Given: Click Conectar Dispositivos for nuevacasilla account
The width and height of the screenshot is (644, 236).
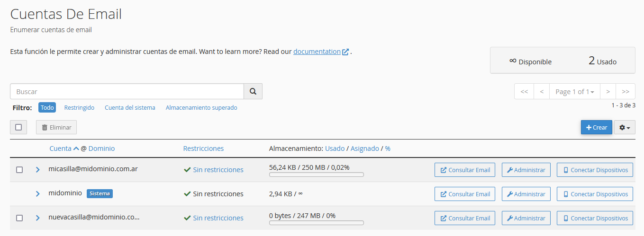Looking at the screenshot, I should click(x=595, y=218).
